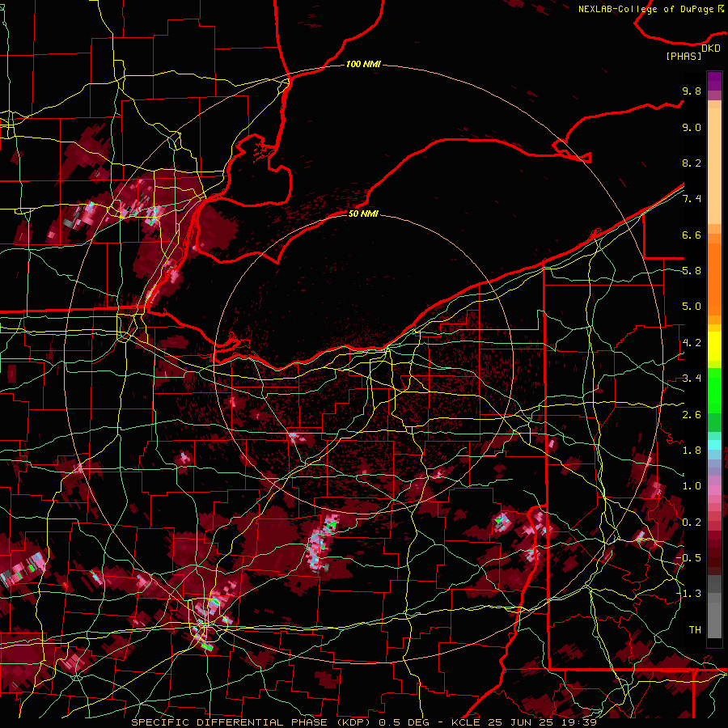Click the 0.2 scale value
This screenshot has width=728, height=728.
point(692,522)
